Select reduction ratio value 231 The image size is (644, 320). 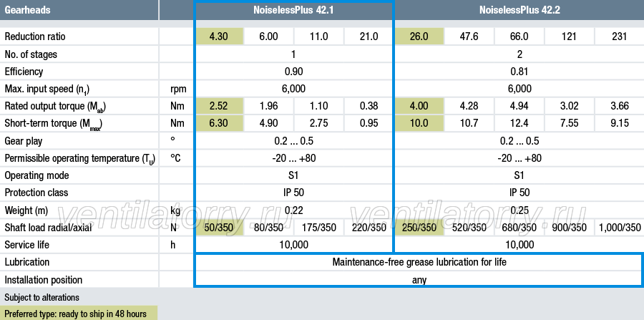click(620, 37)
